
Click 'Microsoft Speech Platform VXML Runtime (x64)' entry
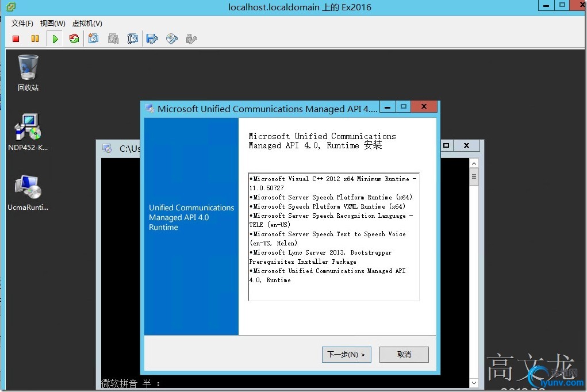coord(328,207)
